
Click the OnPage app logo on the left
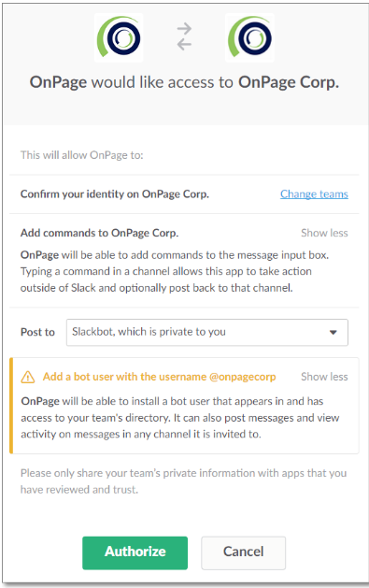pyautogui.click(x=119, y=37)
